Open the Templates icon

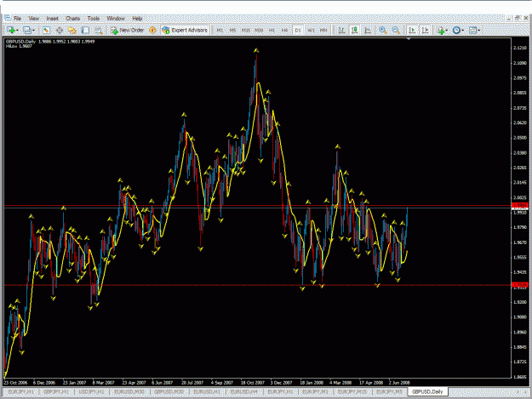(472, 30)
